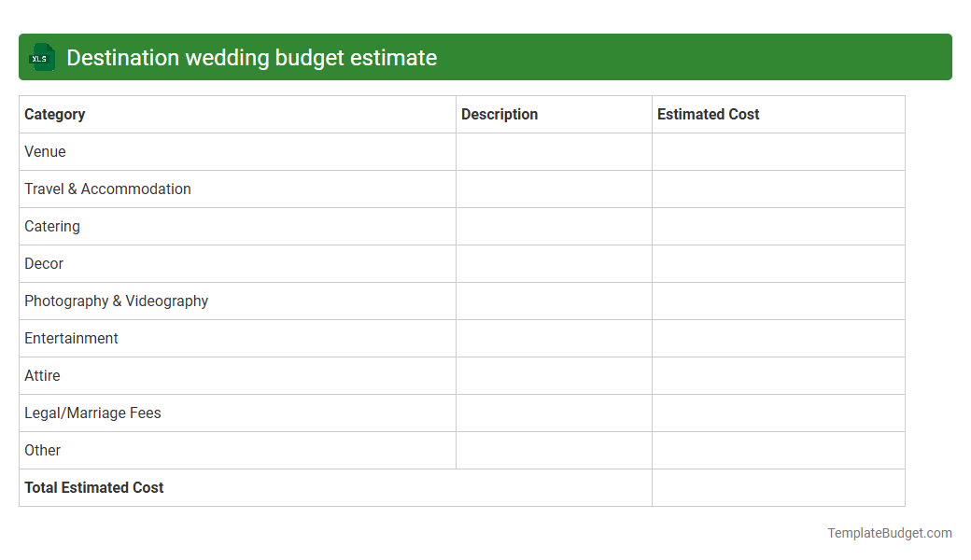Click the Other category cell

[42, 450]
